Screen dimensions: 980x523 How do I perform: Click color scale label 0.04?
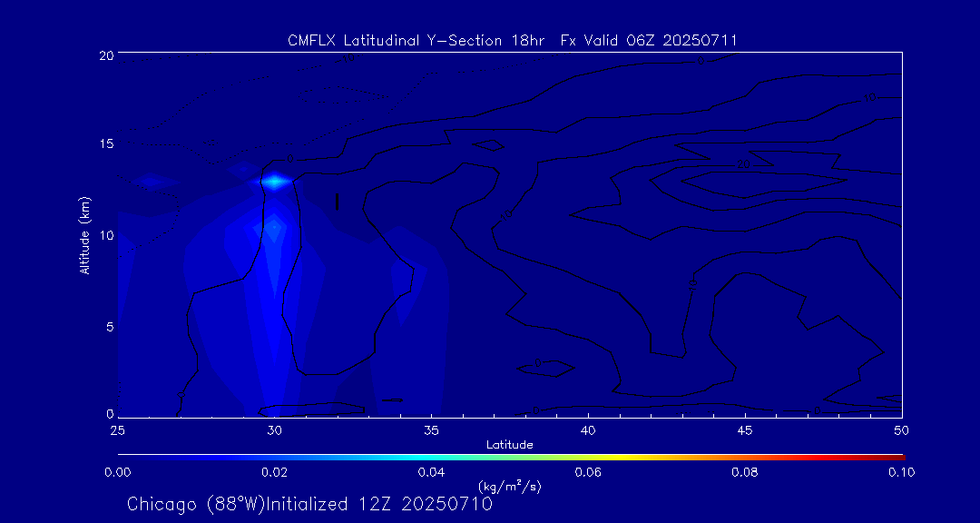(431, 472)
